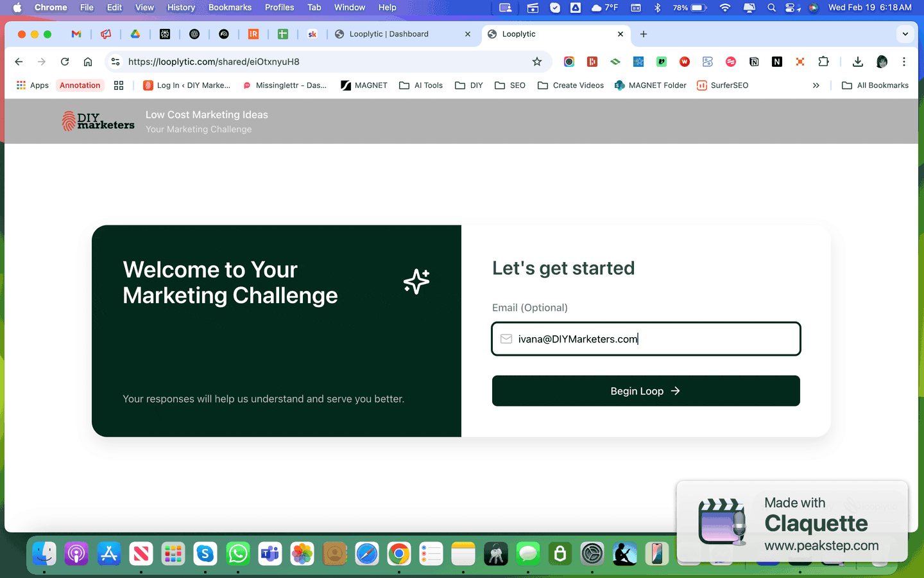Open the Chrome three-dot menu
Image resolution: width=924 pixels, height=578 pixels.
click(x=904, y=62)
